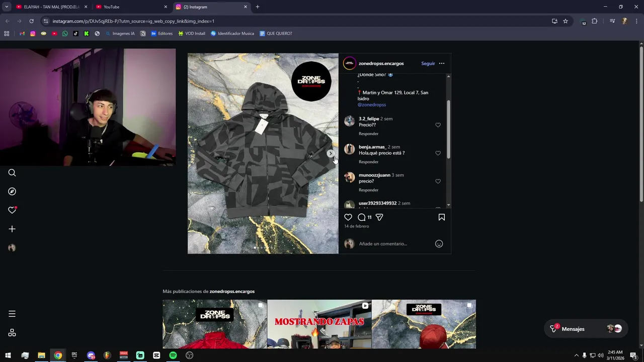
Task: Like 3.2_felipe's comment
Action: (x=438, y=125)
